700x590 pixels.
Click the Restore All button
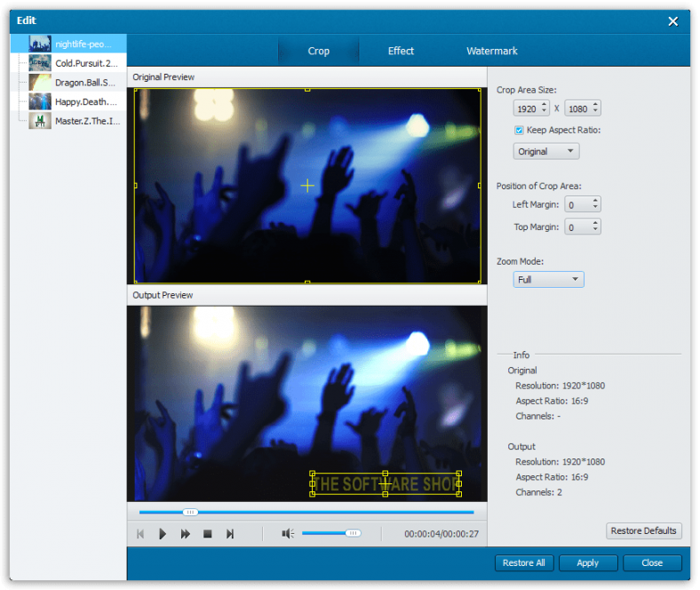pyautogui.click(x=523, y=562)
